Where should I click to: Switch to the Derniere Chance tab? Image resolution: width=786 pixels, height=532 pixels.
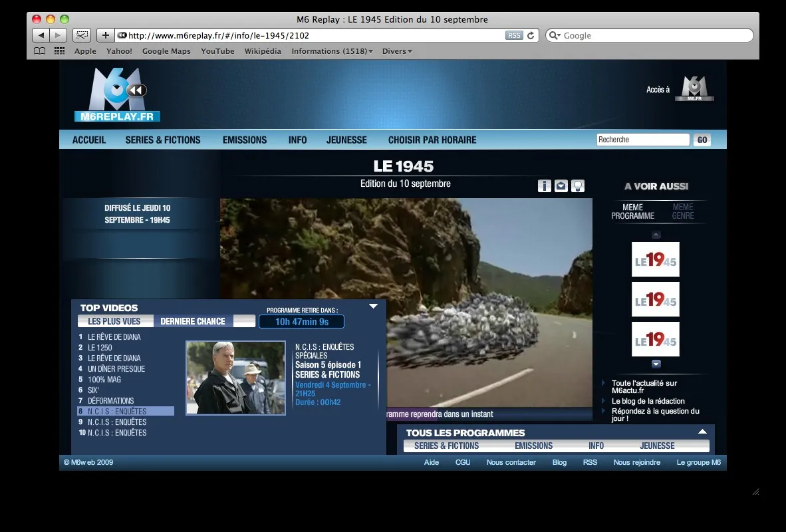pos(193,321)
